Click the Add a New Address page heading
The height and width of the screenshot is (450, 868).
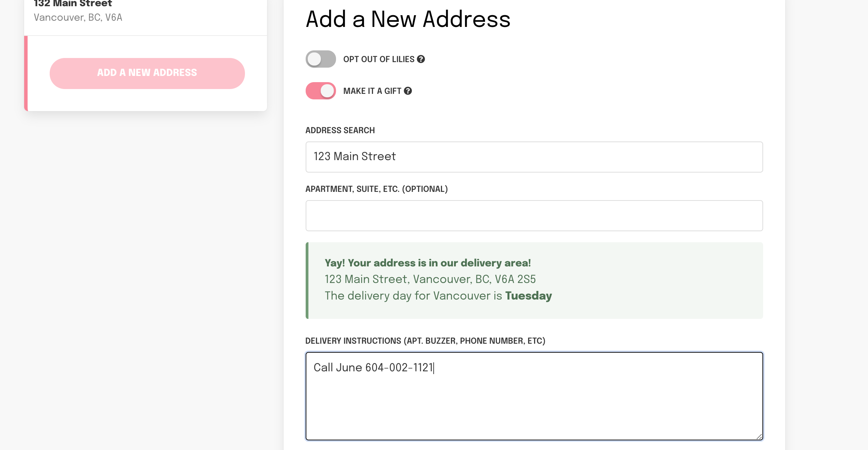408,19
